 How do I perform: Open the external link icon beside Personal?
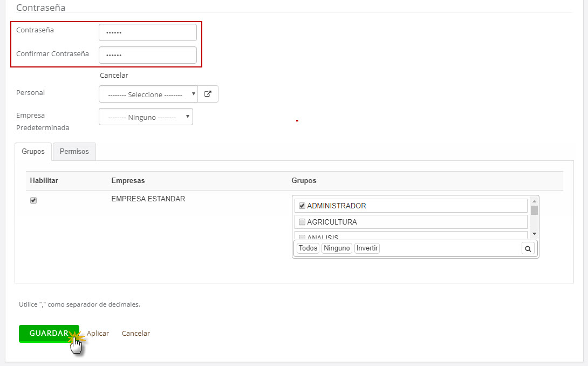208,94
